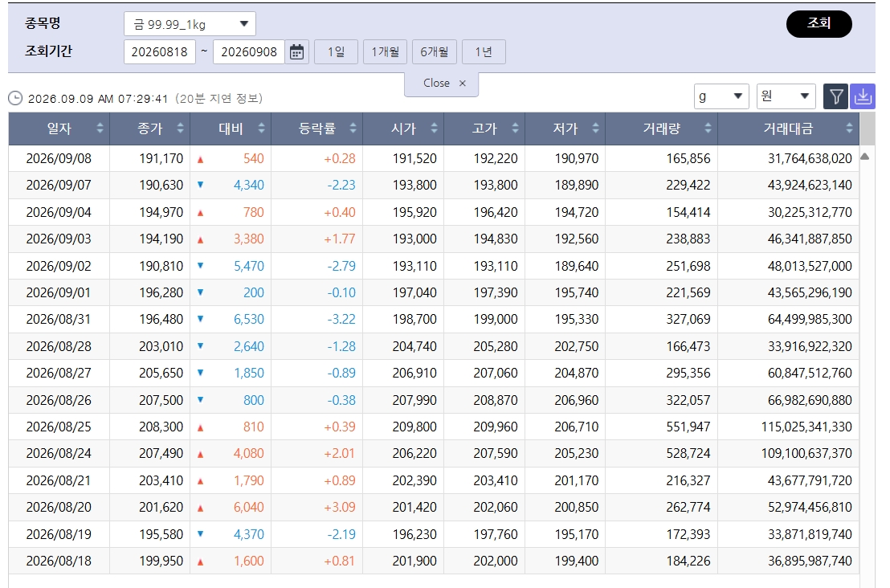Click the X on the Close tab
The width and height of the screenshot is (890, 588).
pos(463,84)
